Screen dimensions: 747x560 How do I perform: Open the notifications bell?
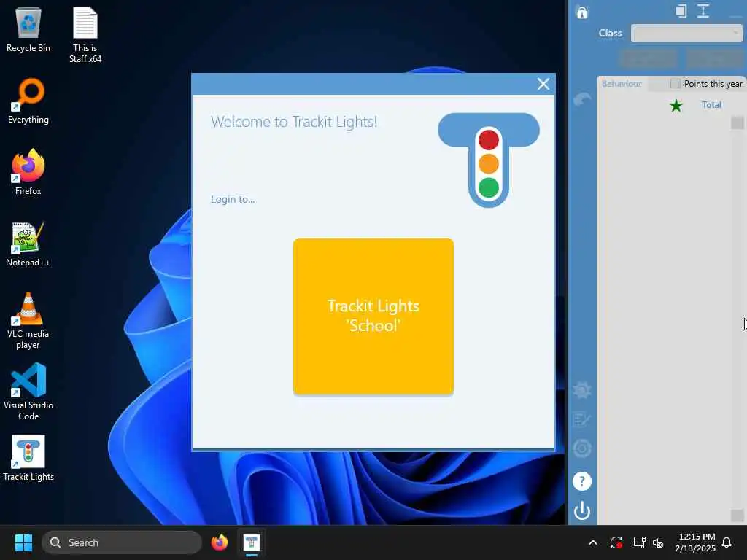coord(727,542)
